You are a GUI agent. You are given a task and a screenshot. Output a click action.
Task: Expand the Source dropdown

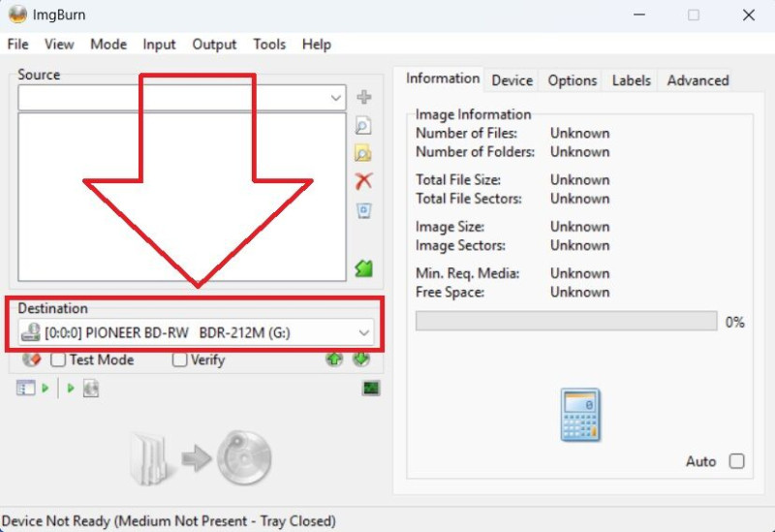[336, 98]
